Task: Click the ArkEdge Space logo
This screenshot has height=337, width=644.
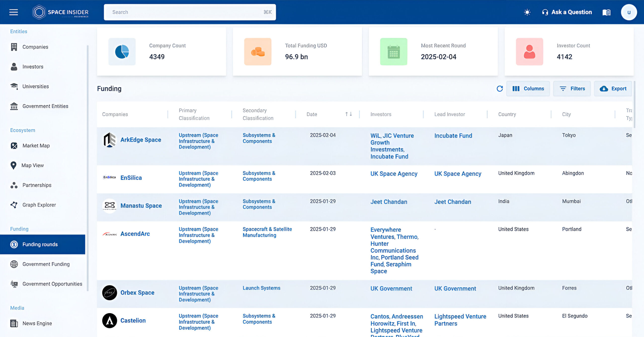Action: (x=109, y=140)
